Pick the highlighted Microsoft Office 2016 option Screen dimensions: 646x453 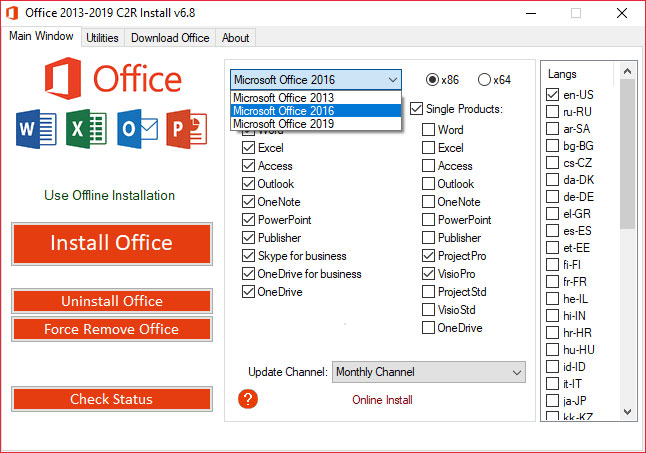point(316,111)
